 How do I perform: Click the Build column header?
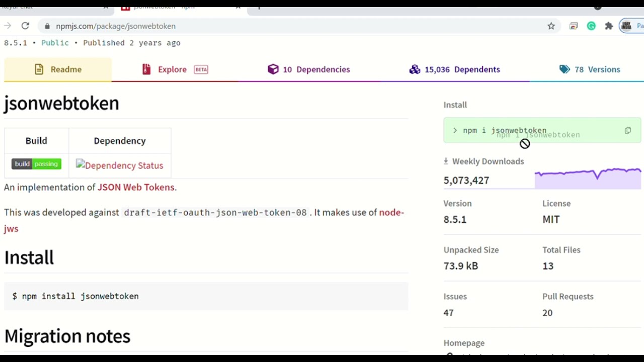pyautogui.click(x=36, y=141)
